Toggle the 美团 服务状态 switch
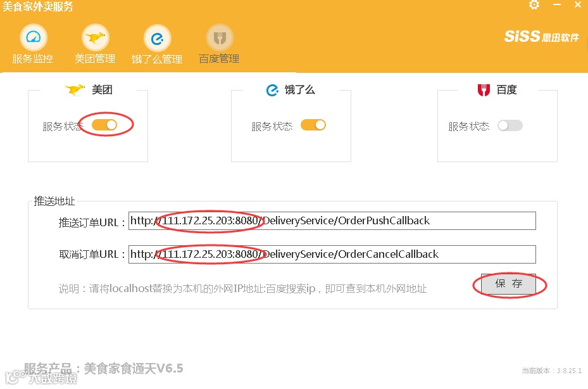The width and height of the screenshot is (588, 389). (x=104, y=125)
